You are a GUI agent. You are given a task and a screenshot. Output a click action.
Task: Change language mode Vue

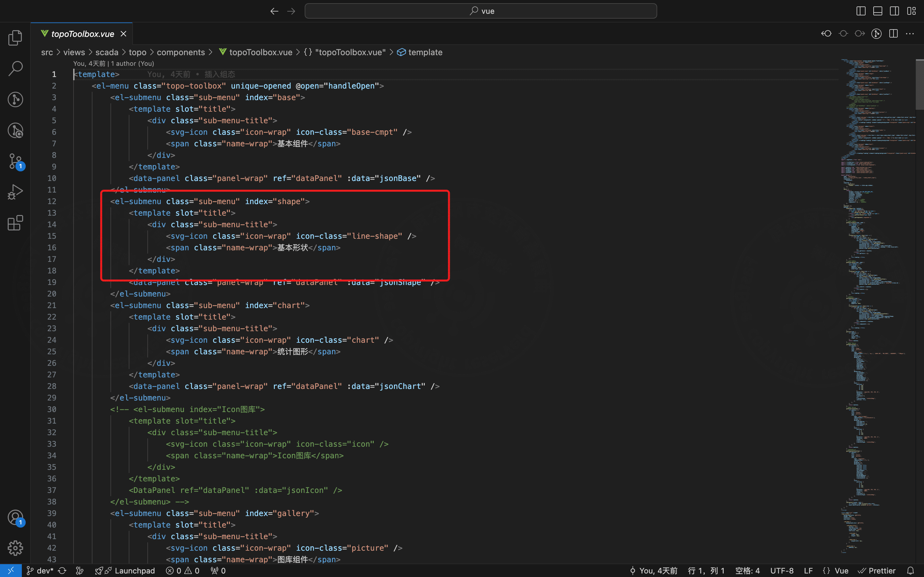835,571
